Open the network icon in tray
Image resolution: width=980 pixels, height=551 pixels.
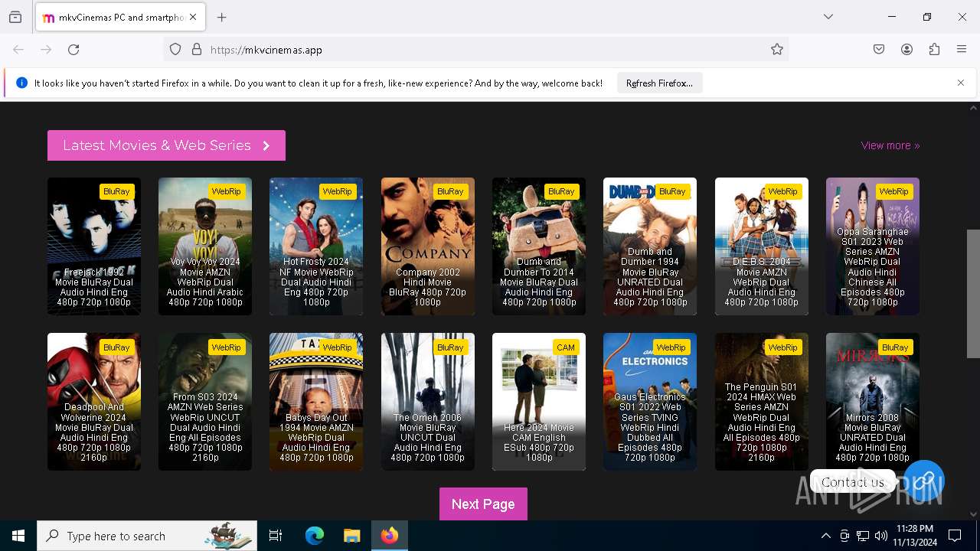point(863,536)
